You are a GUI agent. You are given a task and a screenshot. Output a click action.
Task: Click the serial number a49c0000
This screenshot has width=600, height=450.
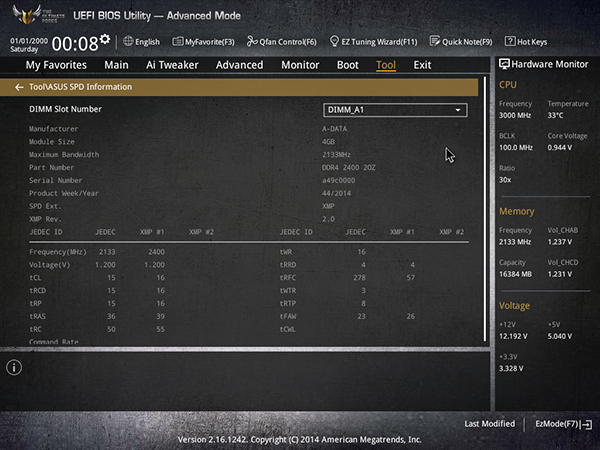click(x=338, y=181)
